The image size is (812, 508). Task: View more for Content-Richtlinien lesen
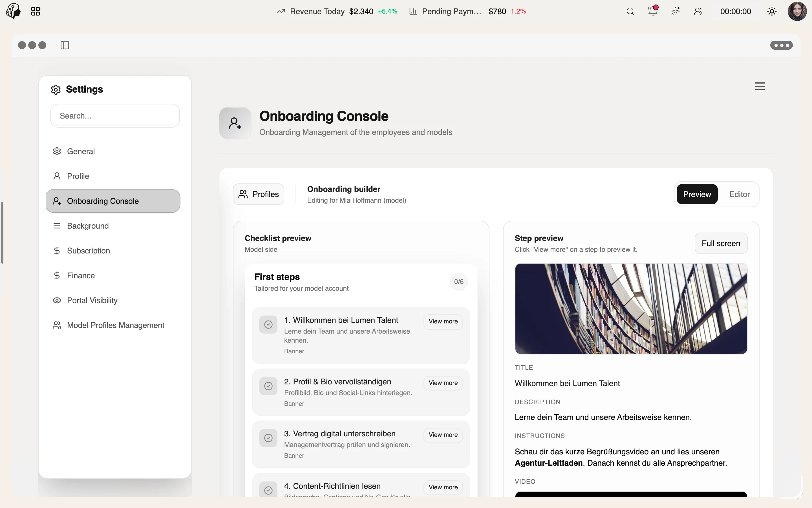(x=443, y=487)
